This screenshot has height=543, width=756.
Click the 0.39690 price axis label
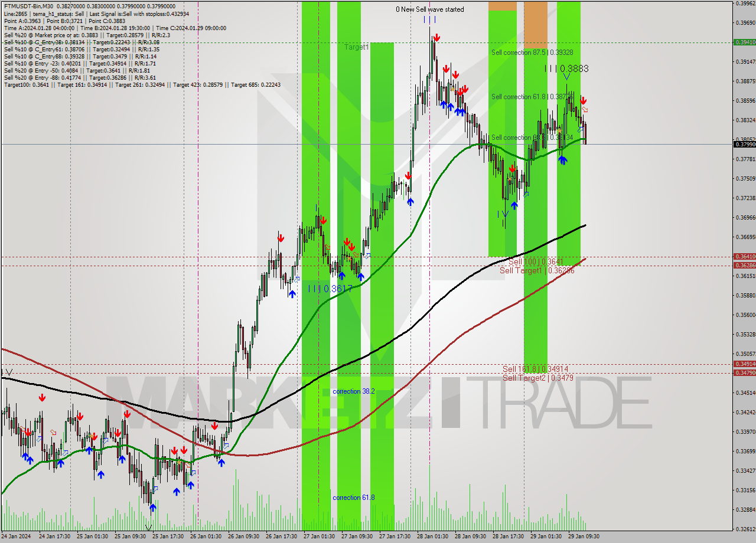click(x=745, y=23)
